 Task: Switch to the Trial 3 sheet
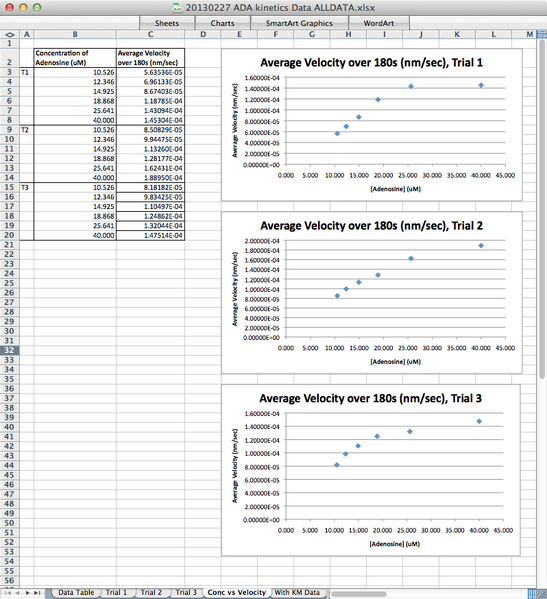186,593
